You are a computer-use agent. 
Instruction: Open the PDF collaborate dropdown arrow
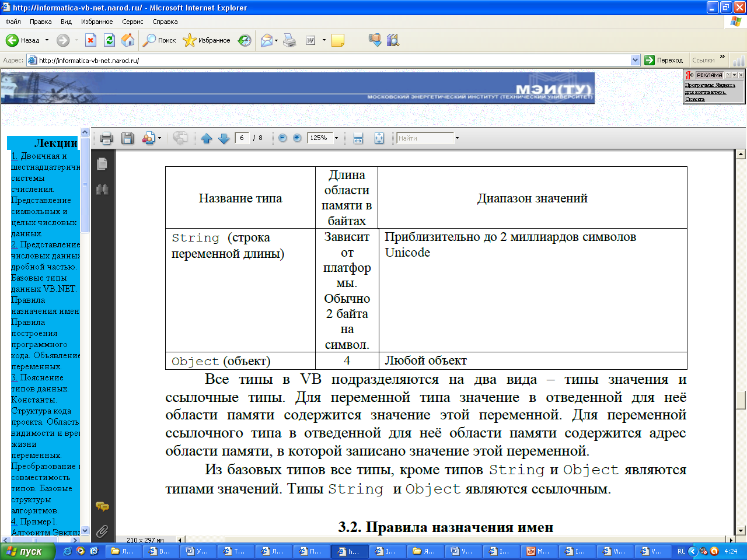coord(159,138)
